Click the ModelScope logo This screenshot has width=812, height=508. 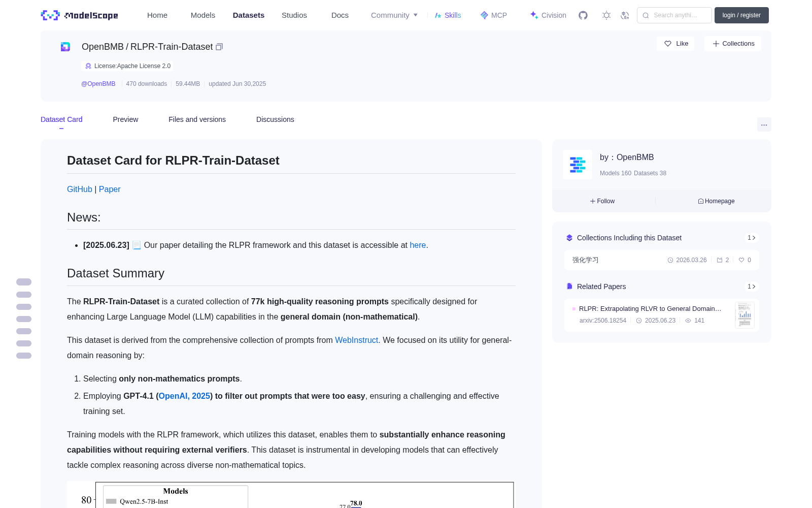[x=80, y=15]
